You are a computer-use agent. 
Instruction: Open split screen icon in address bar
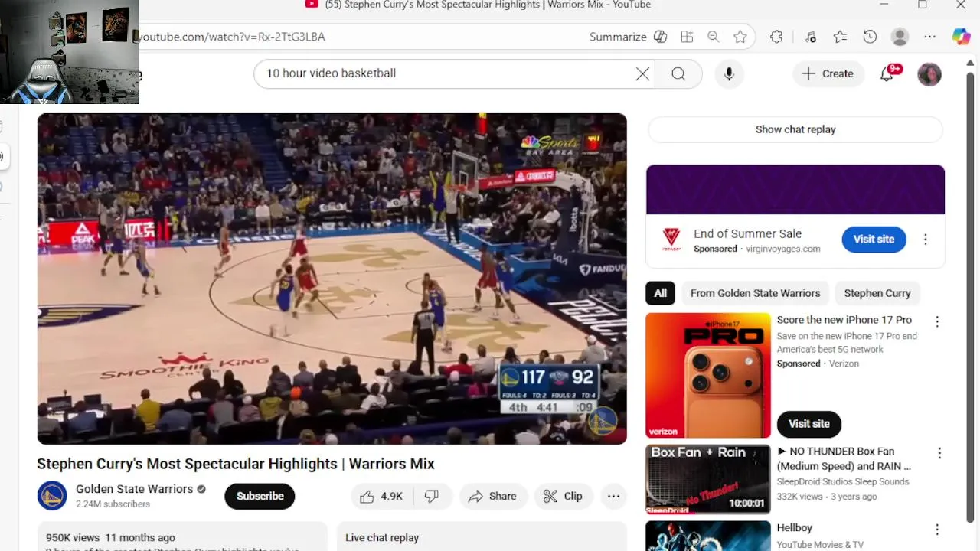[687, 37]
